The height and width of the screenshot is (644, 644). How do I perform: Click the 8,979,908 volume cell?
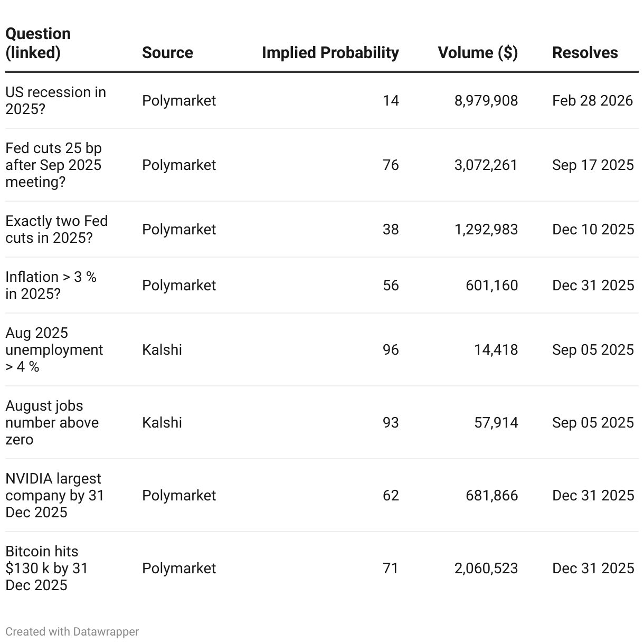point(486,100)
